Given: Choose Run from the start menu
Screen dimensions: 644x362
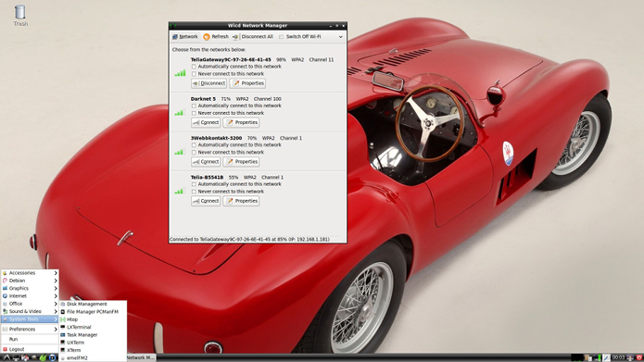Looking at the screenshot, I should 30,340.
